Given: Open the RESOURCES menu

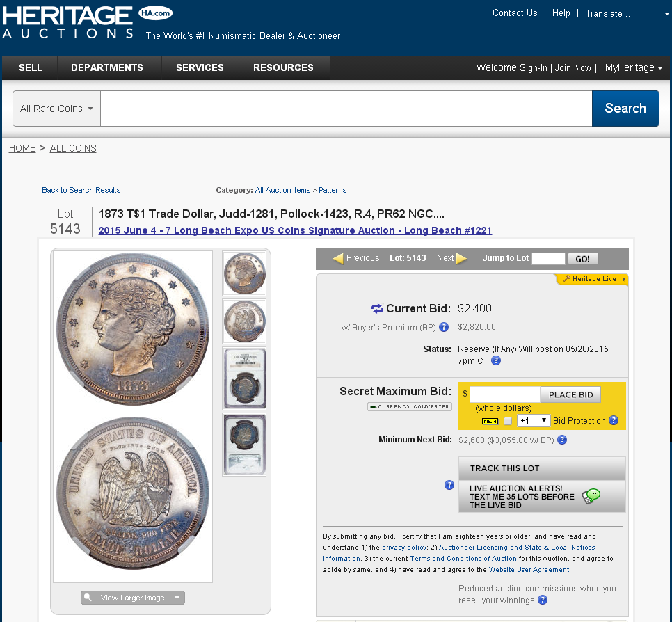Looking at the screenshot, I should (283, 67).
